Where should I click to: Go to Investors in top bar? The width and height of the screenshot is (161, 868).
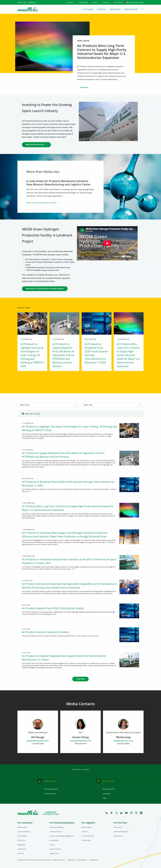(x=106, y=2)
